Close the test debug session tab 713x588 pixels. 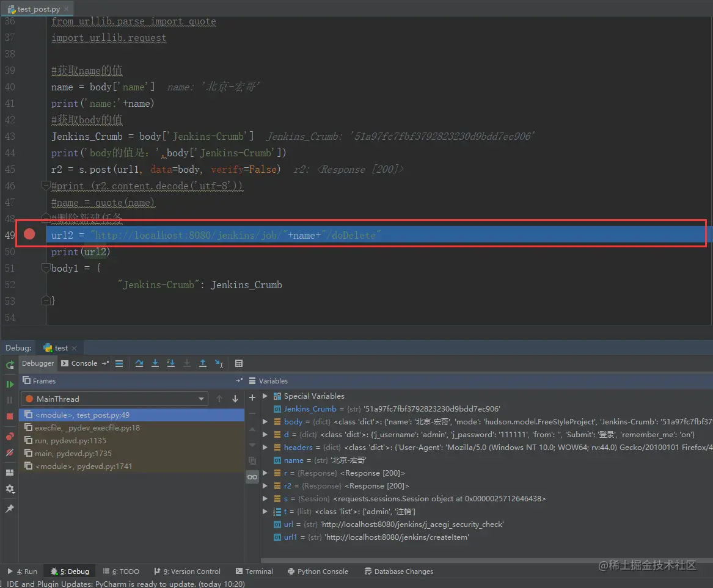click(74, 348)
